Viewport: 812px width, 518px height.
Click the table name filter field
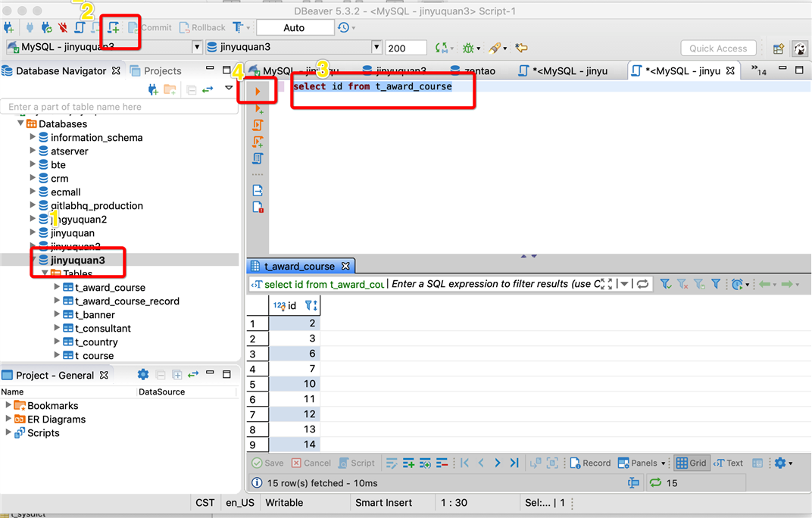(119, 107)
